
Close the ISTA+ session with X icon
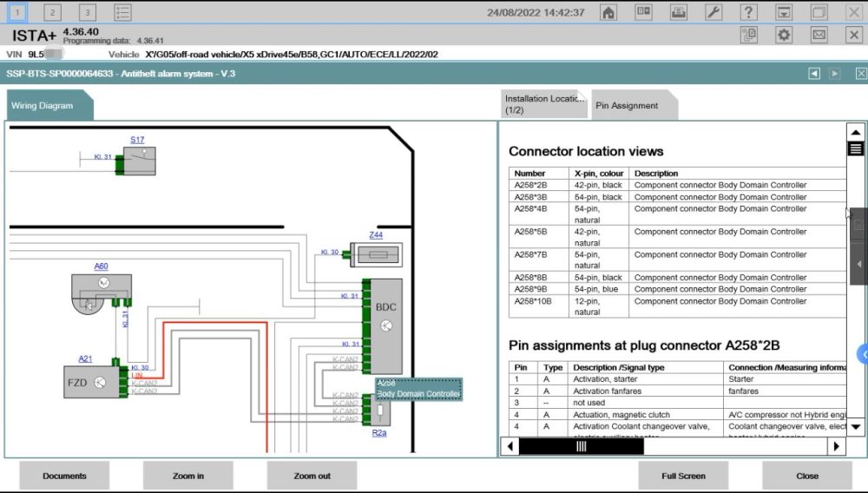854,35
